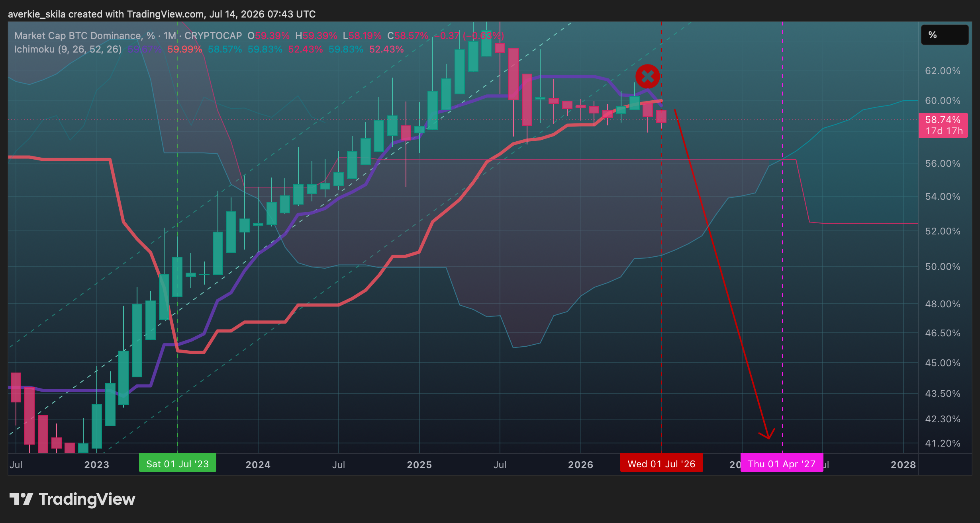The height and width of the screenshot is (523, 980).
Task: Click the 56.00% price axis label
Action: coord(943,164)
